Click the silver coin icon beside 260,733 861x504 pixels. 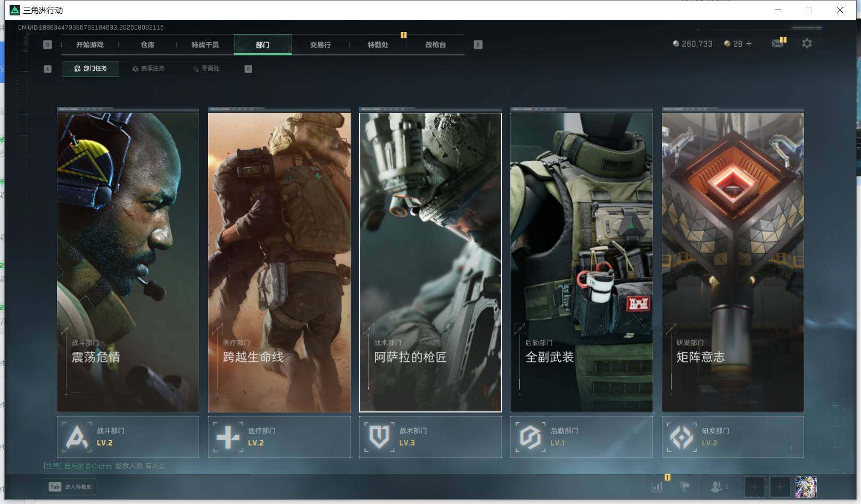click(x=676, y=44)
